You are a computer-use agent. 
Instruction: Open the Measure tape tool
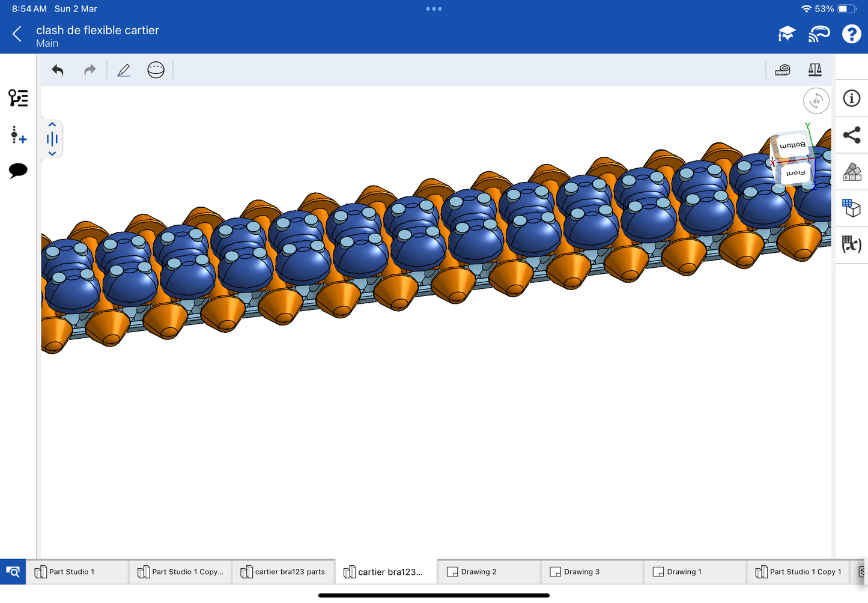click(783, 70)
